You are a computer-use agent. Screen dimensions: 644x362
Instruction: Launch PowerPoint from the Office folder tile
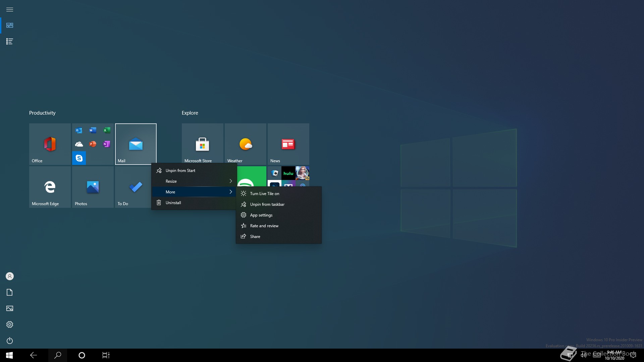(x=93, y=144)
